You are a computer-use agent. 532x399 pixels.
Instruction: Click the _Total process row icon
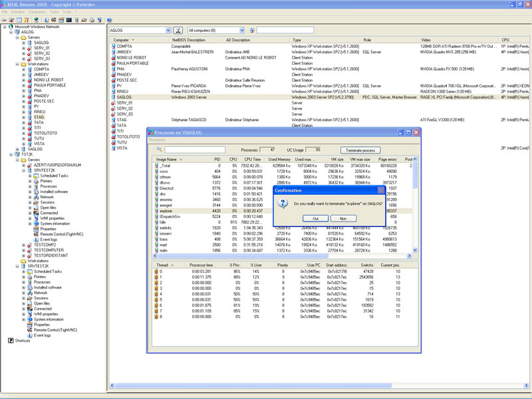pyautogui.click(x=156, y=166)
